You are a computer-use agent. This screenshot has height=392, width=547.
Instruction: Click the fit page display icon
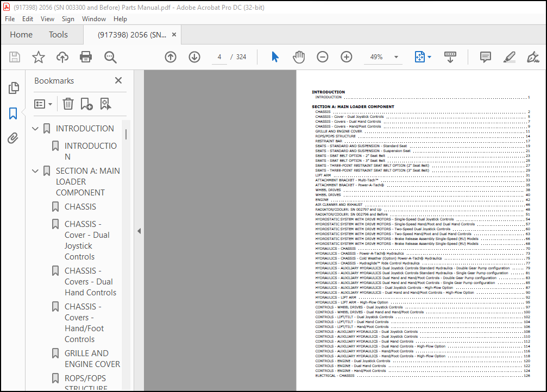tap(420, 57)
